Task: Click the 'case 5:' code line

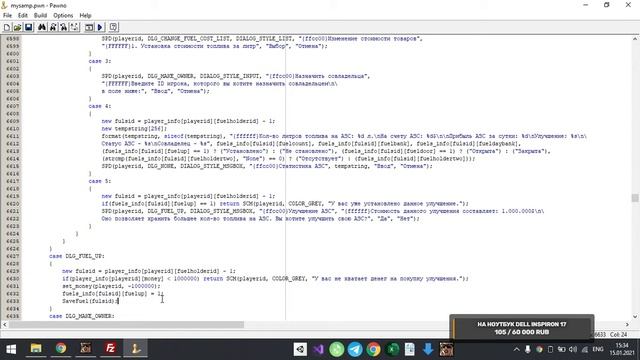Action: click(100, 181)
